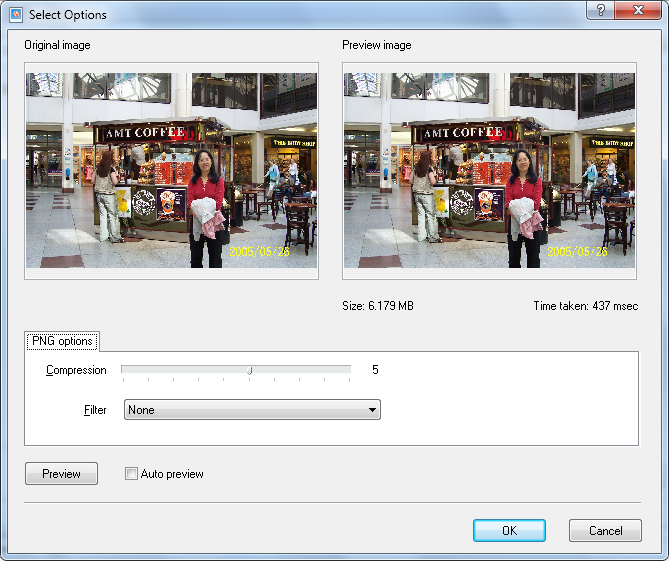Viewport: 669px width, 561px height.
Task: Click the Compression slider track's left end
Action: pos(124,370)
